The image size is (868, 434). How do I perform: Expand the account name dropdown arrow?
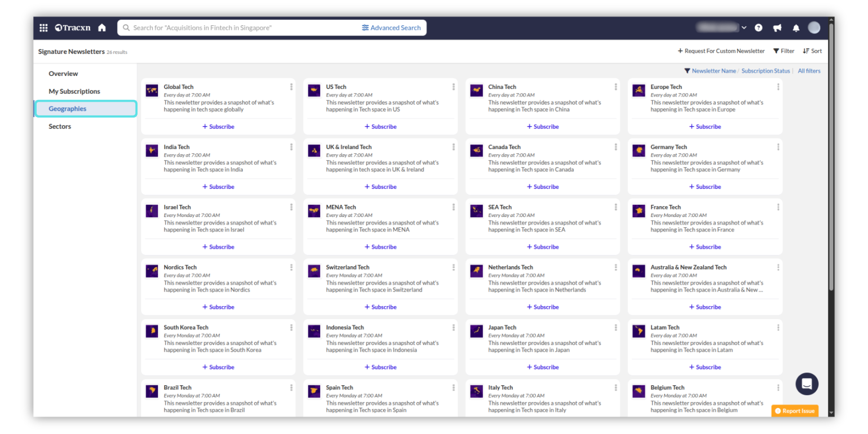pyautogui.click(x=744, y=28)
